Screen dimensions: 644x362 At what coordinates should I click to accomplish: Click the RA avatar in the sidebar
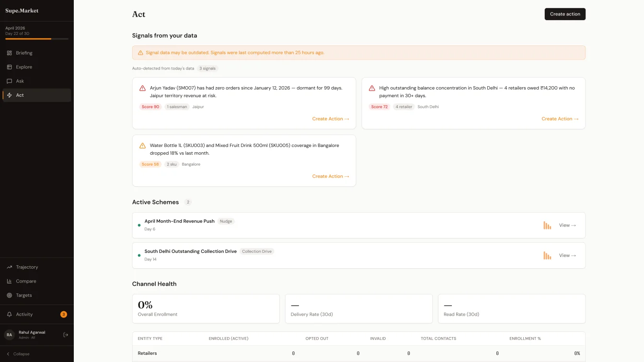click(8, 335)
